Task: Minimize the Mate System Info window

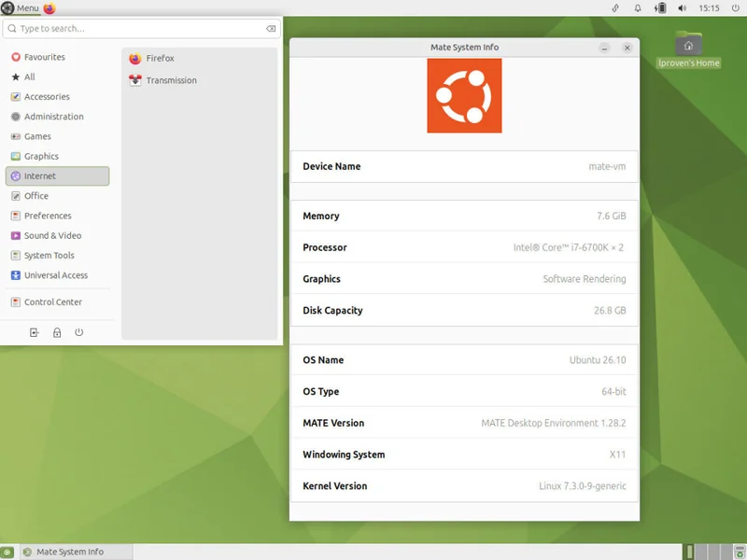Action: point(604,49)
